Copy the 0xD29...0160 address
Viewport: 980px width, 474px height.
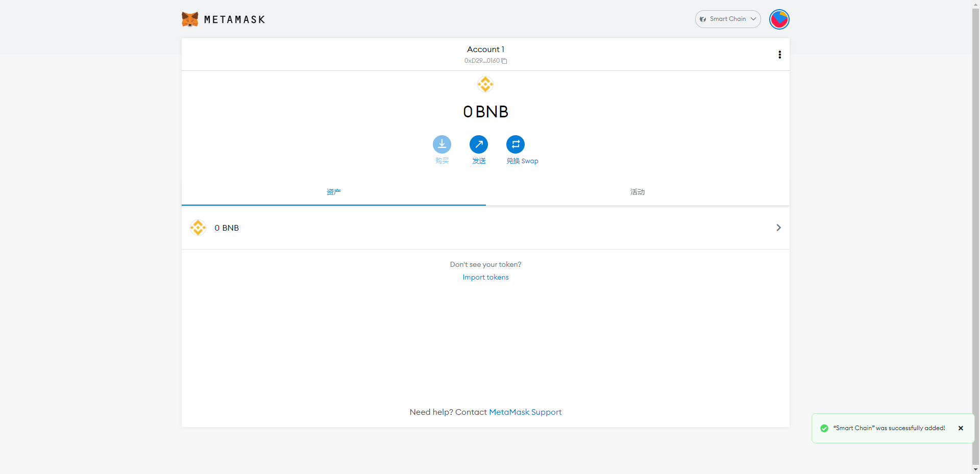tap(485, 61)
